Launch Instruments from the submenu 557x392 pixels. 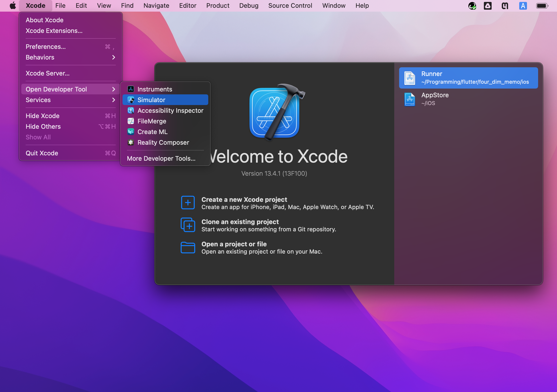tap(165, 89)
